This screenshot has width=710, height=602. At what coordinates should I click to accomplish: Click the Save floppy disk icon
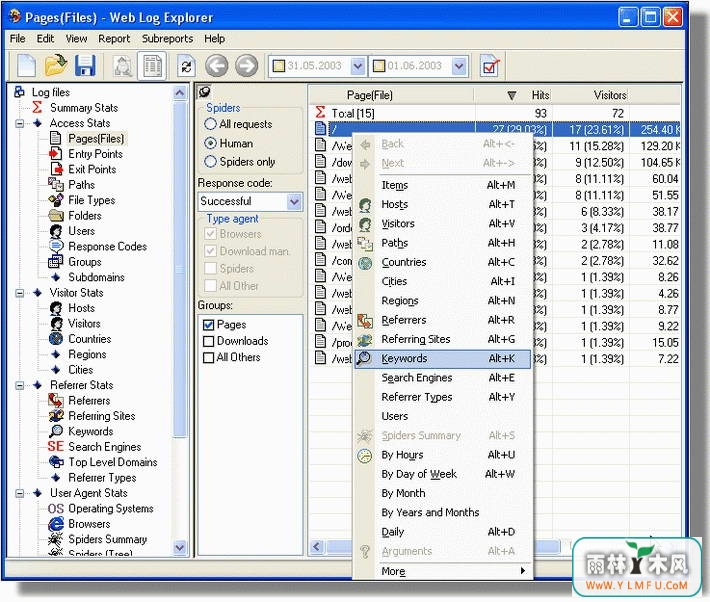(85, 66)
